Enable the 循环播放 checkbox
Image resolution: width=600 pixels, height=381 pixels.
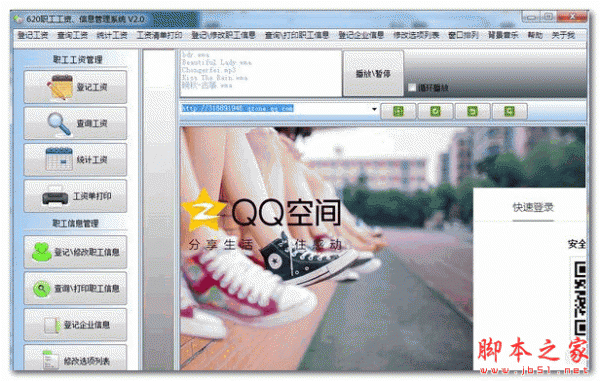click(x=412, y=88)
